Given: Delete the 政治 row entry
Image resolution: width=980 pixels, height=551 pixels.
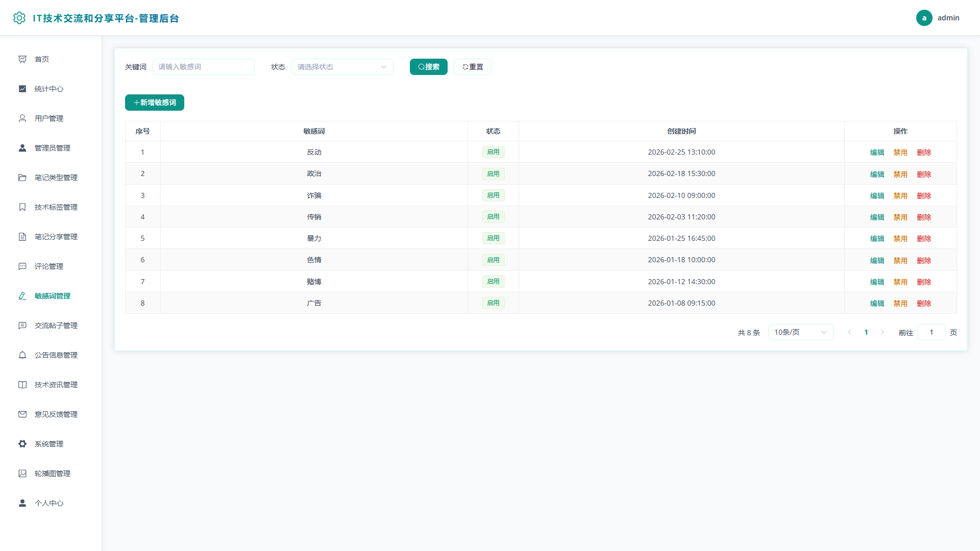Looking at the screenshot, I should 924,174.
